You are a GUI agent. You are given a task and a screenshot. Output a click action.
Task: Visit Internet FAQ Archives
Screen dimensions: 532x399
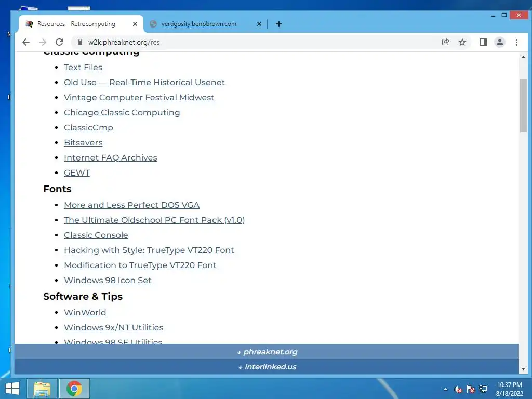(111, 158)
